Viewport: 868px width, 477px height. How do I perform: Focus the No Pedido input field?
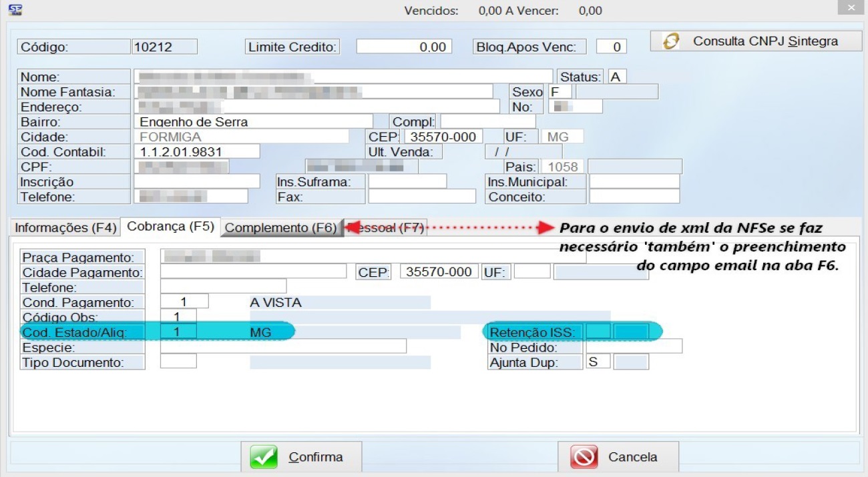click(634, 346)
